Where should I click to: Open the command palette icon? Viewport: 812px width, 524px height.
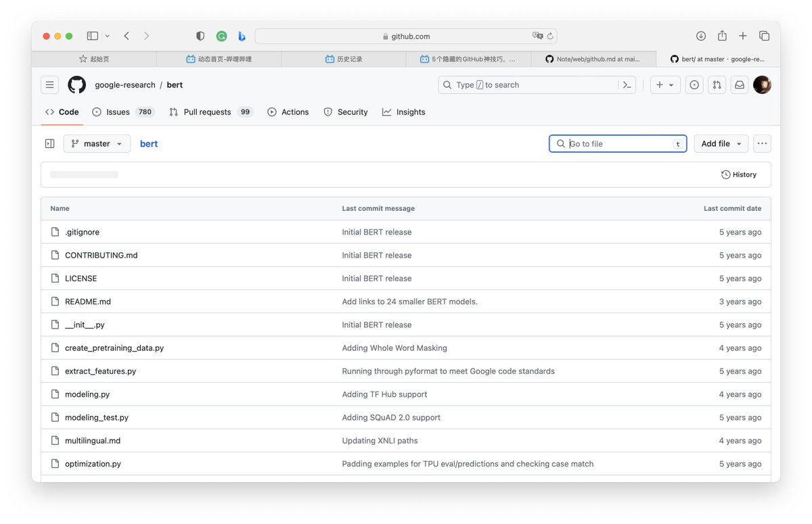pyautogui.click(x=627, y=85)
